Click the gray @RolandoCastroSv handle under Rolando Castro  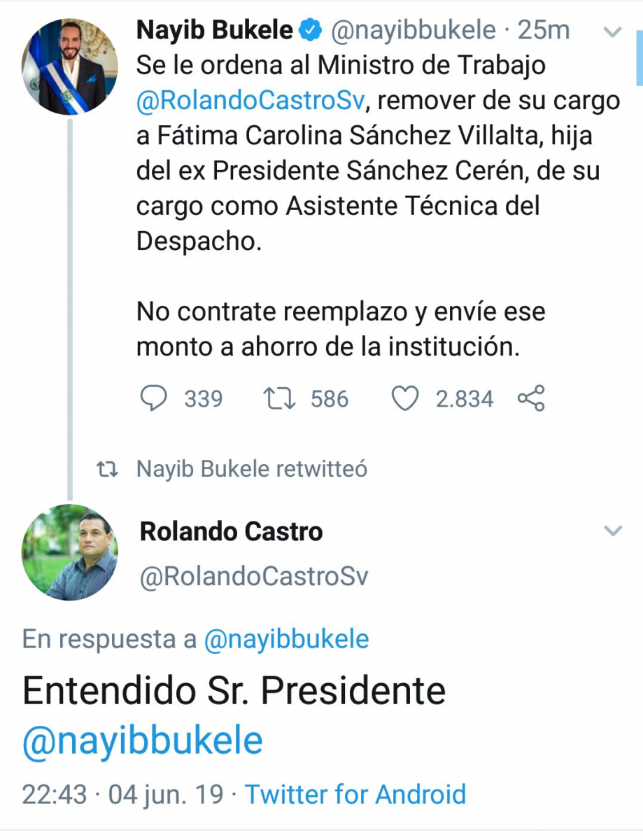point(254,577)
